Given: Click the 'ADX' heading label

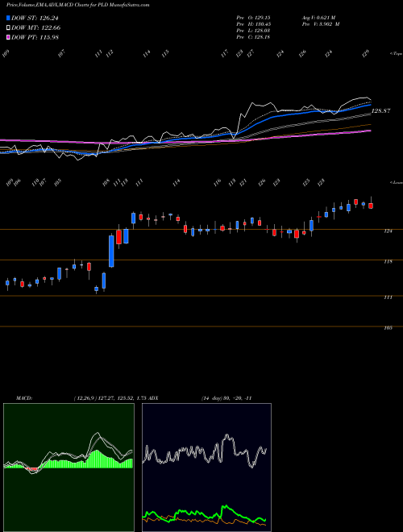Looking at the screenshot, I should point(153,398).
